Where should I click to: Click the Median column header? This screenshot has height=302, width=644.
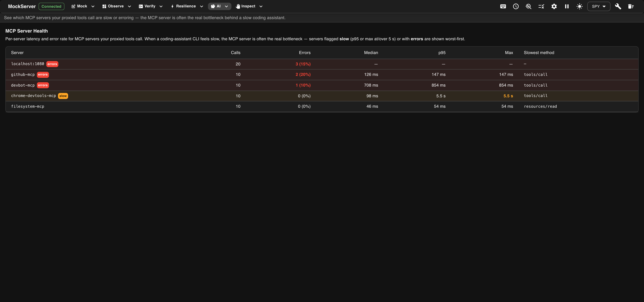click(x=371, y=53)
